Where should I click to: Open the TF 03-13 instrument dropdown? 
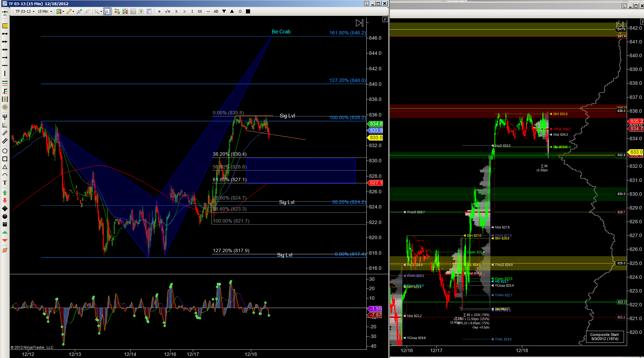coord(25,11)
